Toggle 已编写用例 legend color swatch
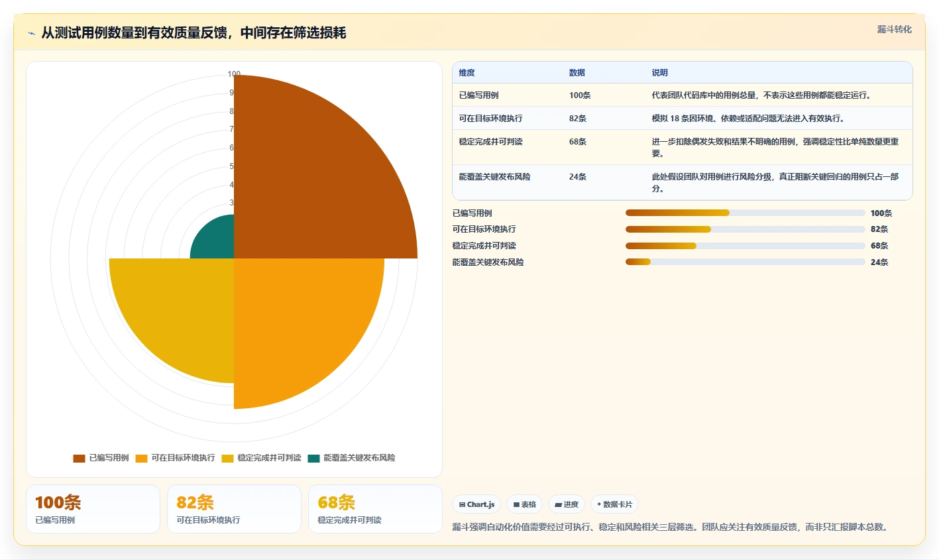The height and width of the screenshot is (560, 939). pos(79,458)
